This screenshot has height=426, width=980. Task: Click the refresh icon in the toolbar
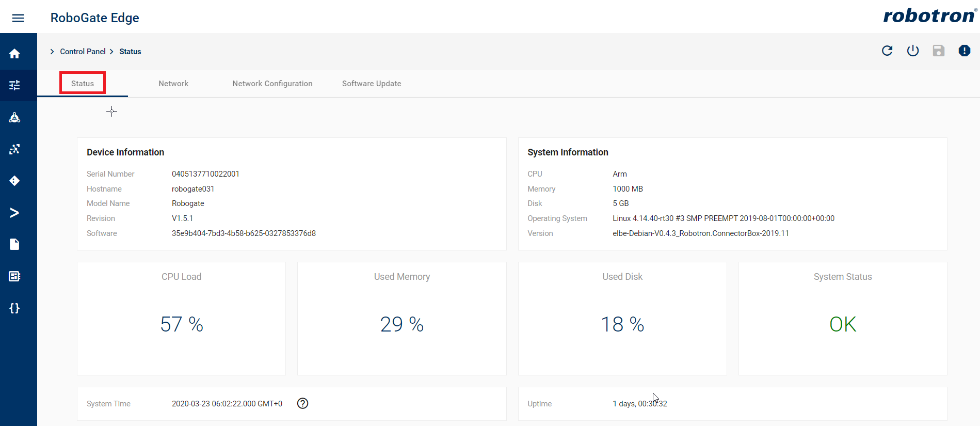coord(887,51)
